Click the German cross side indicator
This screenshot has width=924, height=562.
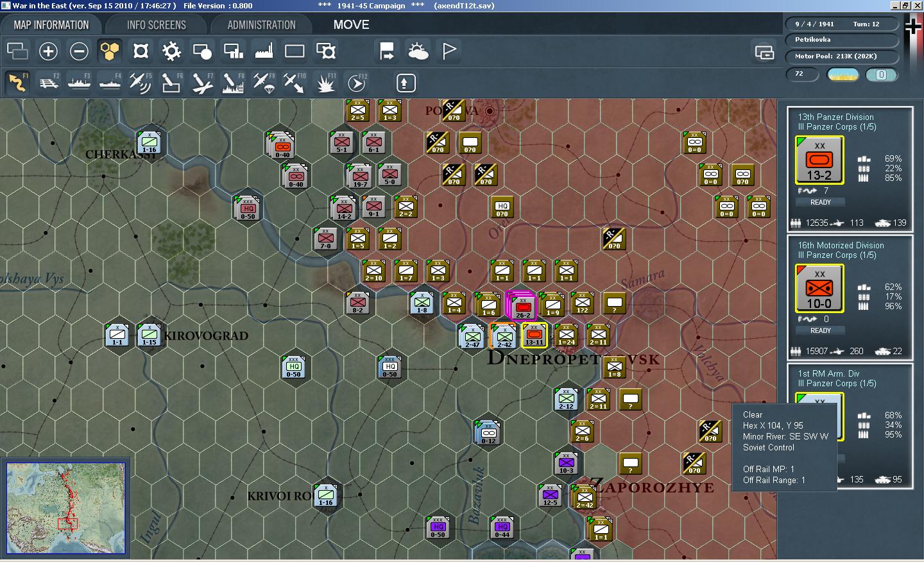(913, 27)
